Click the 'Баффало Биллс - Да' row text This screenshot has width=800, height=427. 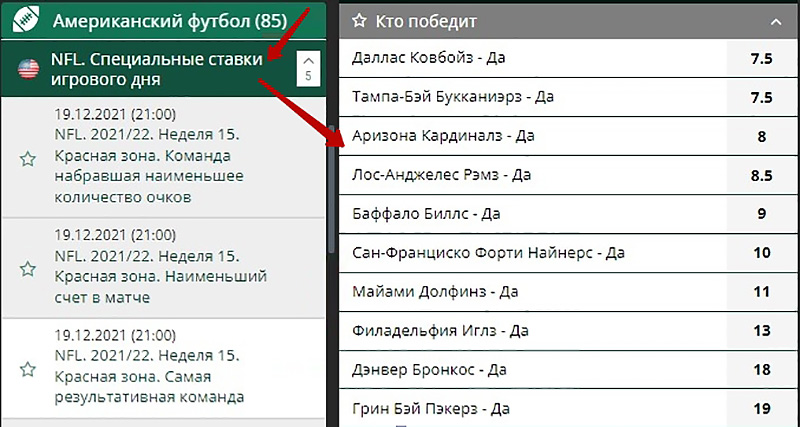click(x=426, y=213)
